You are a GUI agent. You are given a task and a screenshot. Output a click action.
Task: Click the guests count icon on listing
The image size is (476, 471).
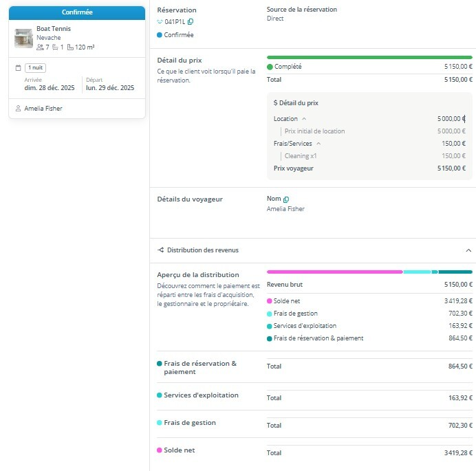(x=40, y=47)
